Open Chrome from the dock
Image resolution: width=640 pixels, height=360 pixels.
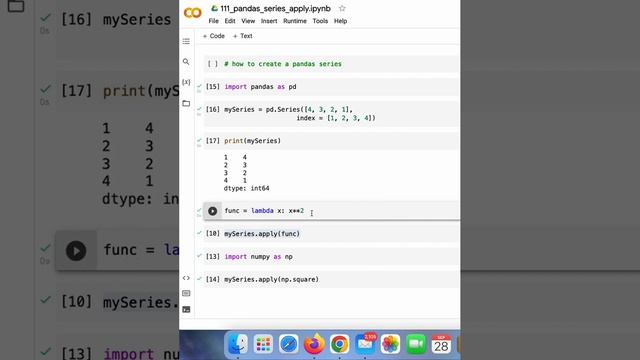pos(339,344)
